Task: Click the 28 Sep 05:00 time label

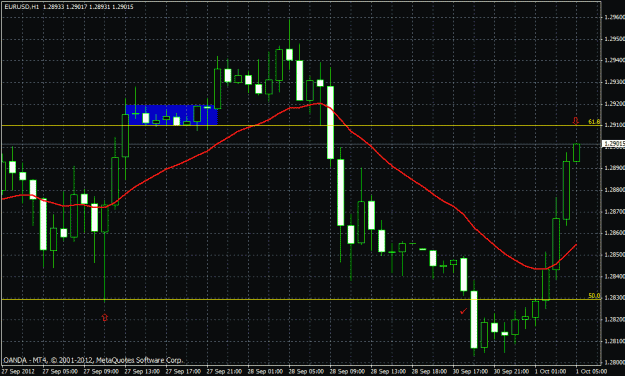Action: tap(306, 371)
